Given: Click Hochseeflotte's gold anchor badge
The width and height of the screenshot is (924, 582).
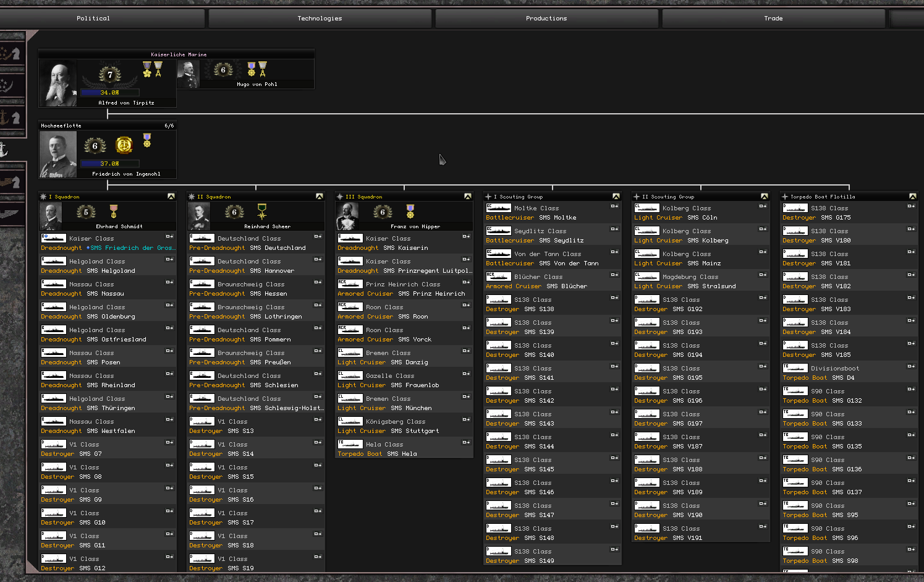Looking at the screenshot, I should [x=124, y=145].
